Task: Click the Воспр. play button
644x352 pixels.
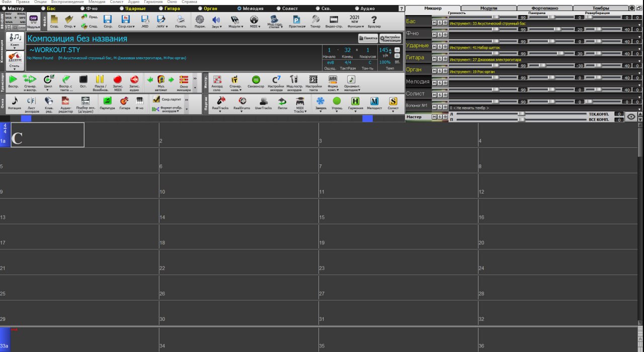Action: coord(14,82)
